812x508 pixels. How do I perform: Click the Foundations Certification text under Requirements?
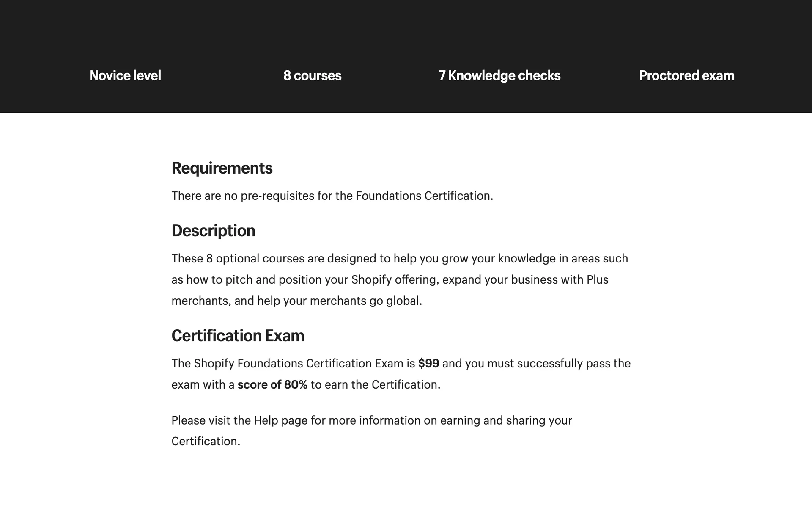(423, 196)
